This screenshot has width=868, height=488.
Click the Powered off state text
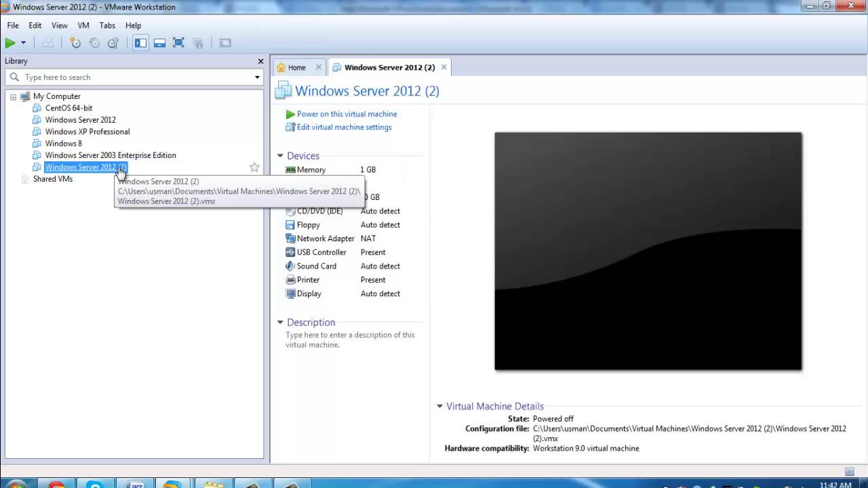pyautogui.click(x=553, y=419)
